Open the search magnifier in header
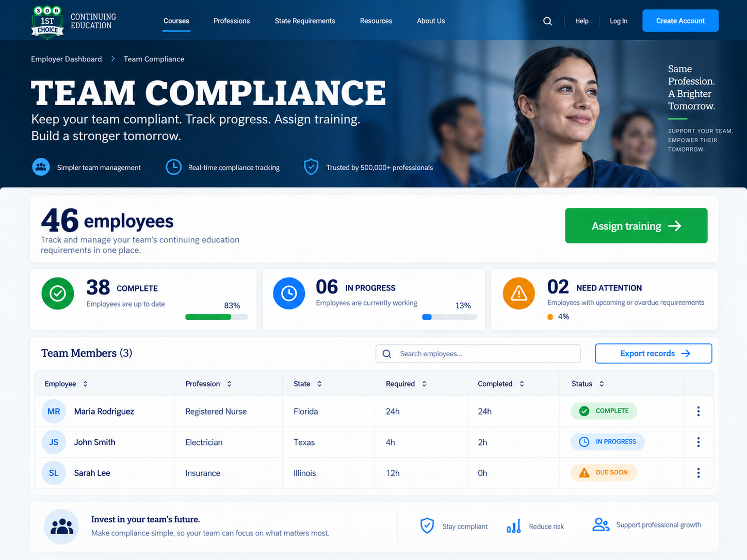747x560 pixels. [547, 21]
